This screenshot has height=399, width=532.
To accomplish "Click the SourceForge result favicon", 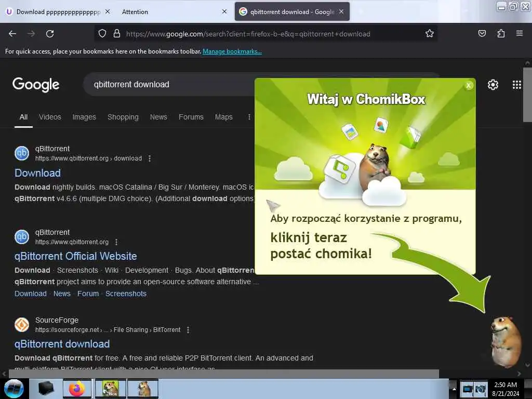I will click(22, 325).
